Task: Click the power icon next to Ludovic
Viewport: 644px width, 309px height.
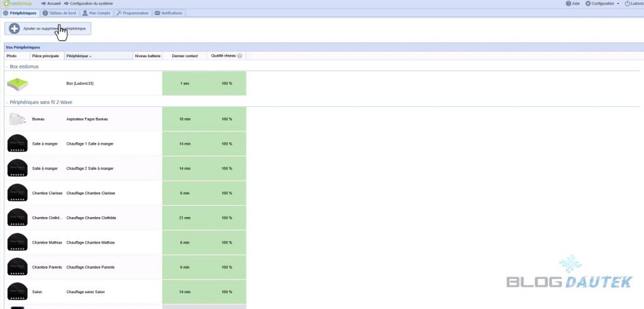Action: tap(626, 4)
